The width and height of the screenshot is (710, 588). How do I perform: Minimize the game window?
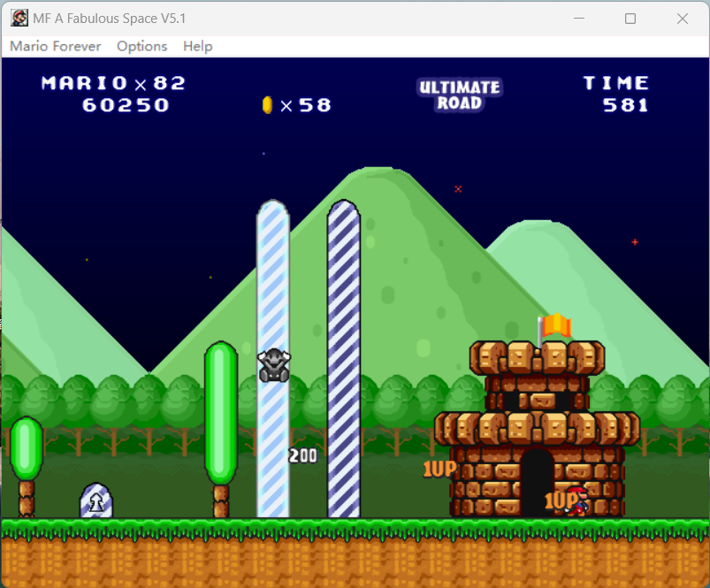579,18
